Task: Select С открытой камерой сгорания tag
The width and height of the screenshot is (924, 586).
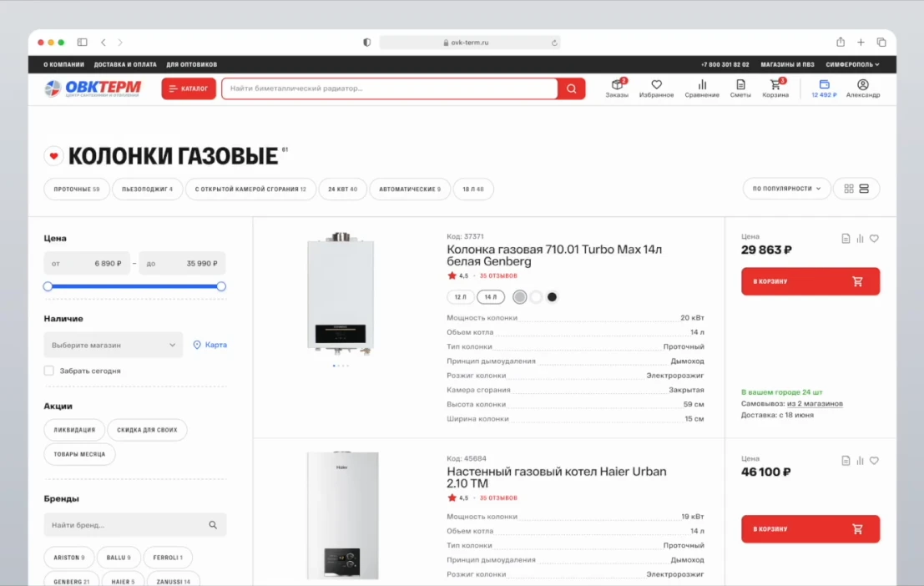Action: coord(250,189)
